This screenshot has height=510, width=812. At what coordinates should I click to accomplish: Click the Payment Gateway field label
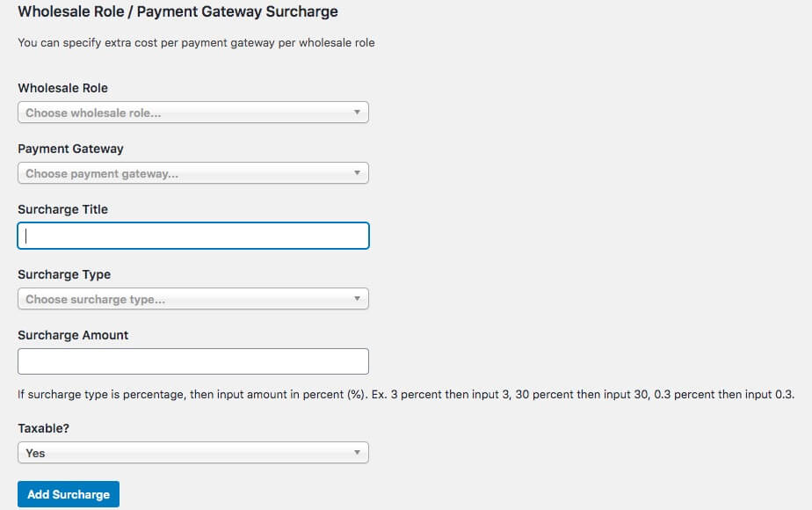tap(70, 149)
